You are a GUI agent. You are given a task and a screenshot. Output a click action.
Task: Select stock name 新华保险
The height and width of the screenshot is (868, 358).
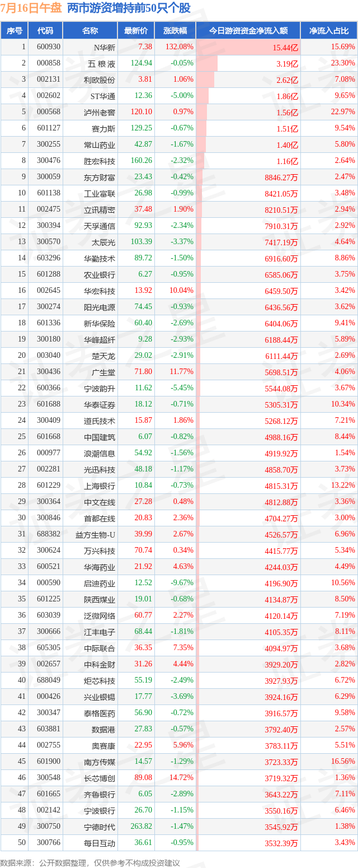coord(100,323)
